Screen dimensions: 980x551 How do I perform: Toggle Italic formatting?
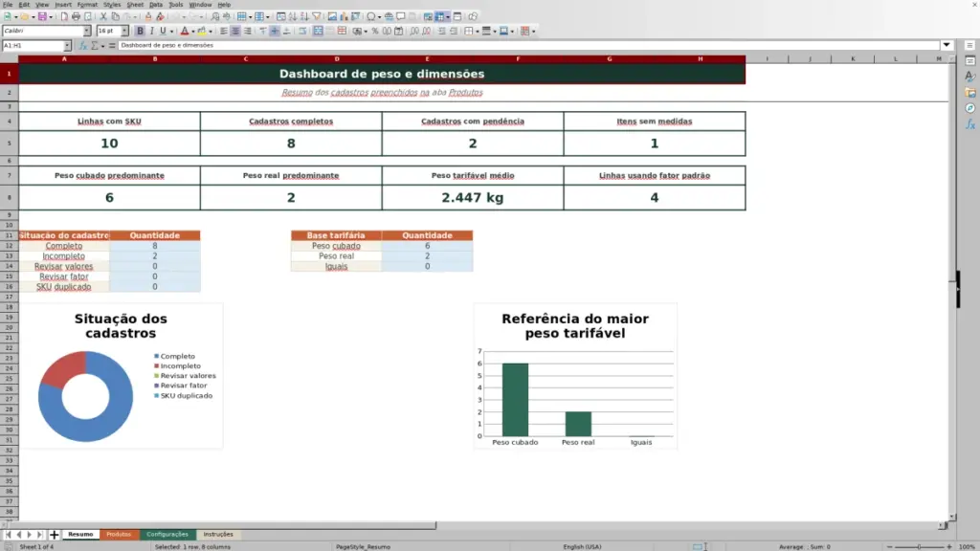pos(152,32)
